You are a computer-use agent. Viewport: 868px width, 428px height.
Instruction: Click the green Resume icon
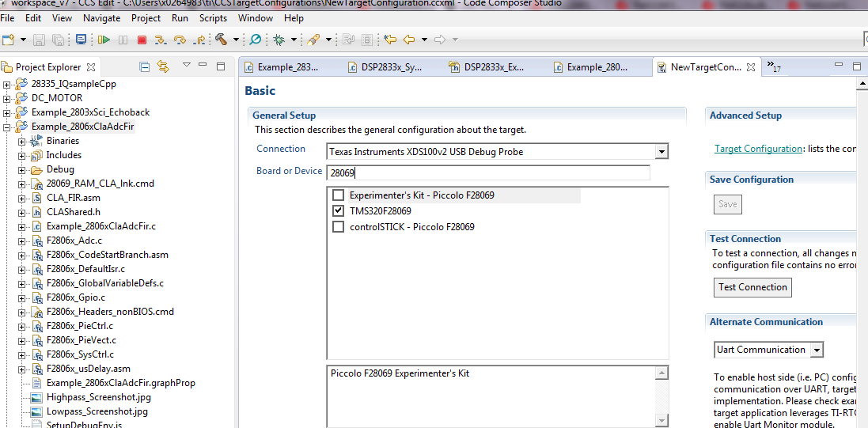coord(104,40)
